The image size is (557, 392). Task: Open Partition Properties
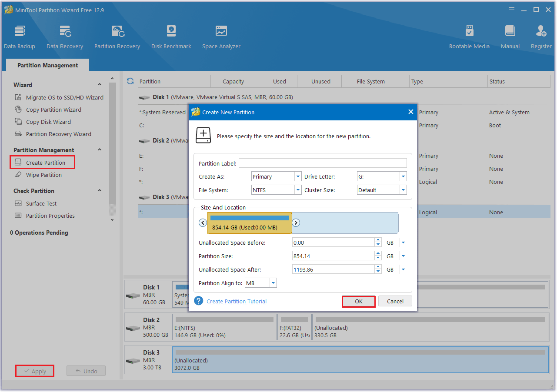coord(45,216)
